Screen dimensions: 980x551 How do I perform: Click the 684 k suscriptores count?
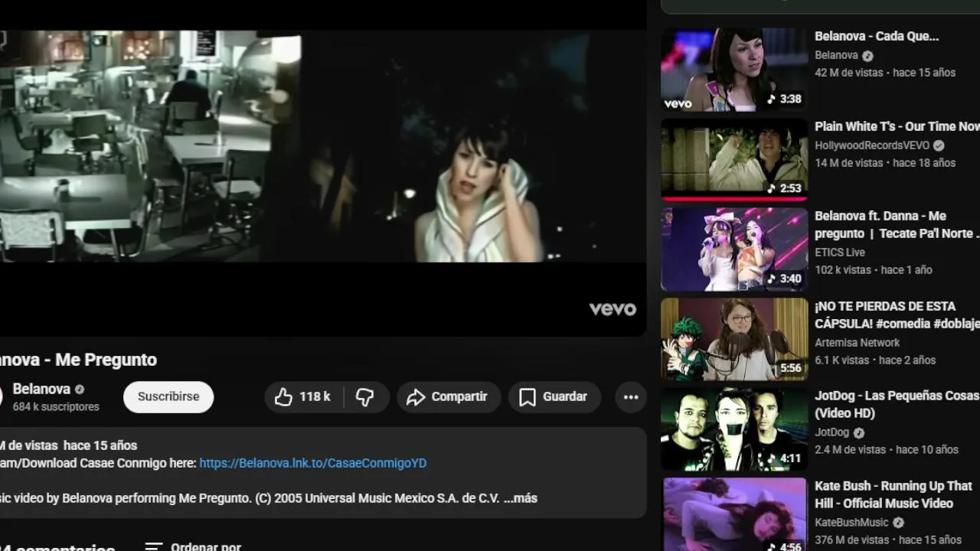(56, 407)
